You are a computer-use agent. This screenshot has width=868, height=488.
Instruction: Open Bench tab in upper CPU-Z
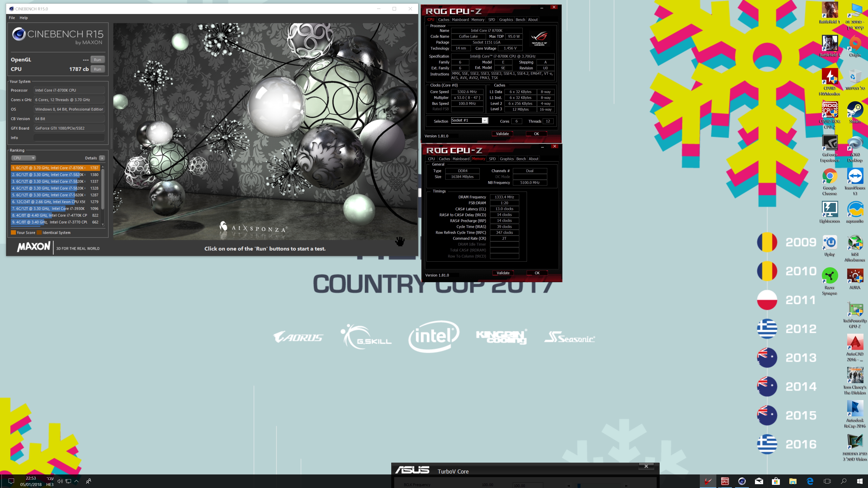[x=520, y=19]
